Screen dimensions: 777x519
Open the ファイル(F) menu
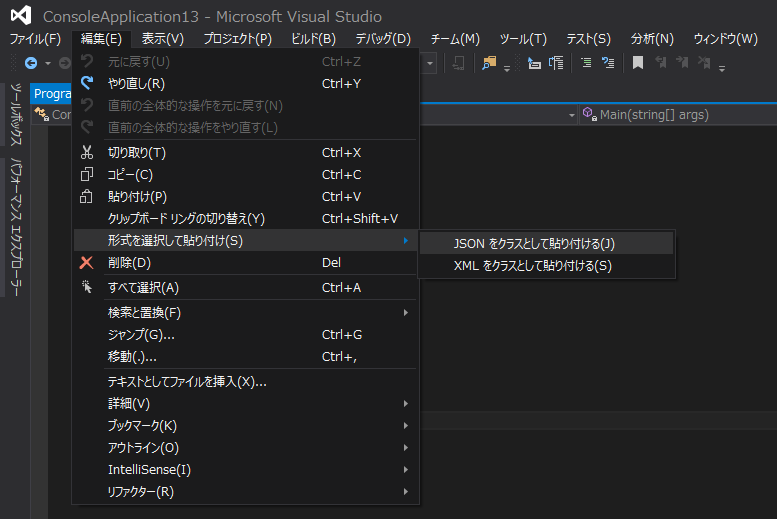point(35,39)
